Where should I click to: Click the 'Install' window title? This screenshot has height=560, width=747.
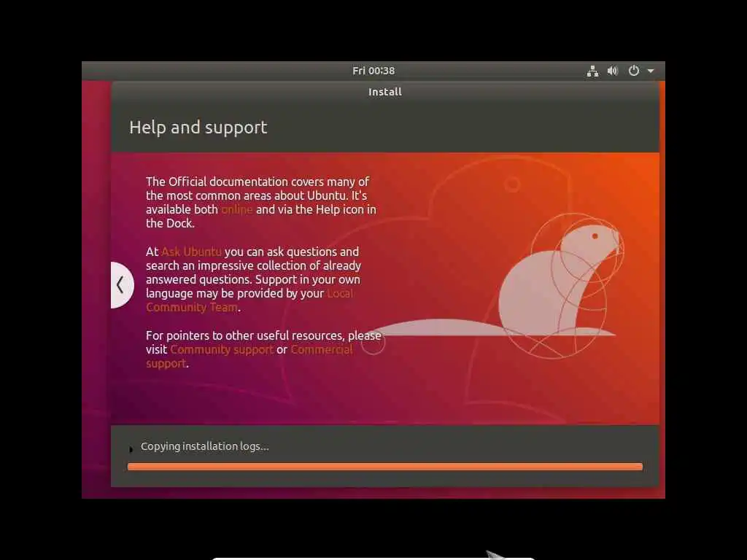385,92
